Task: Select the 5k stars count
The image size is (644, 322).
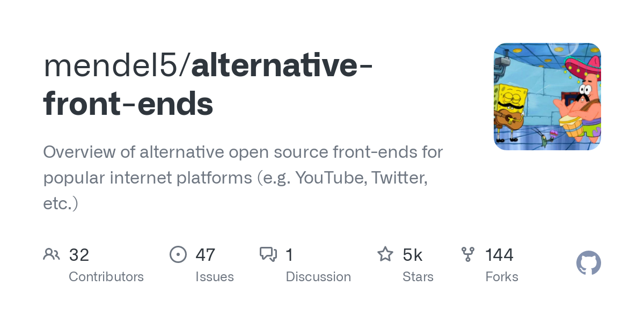Action: (x=413, y=255)
